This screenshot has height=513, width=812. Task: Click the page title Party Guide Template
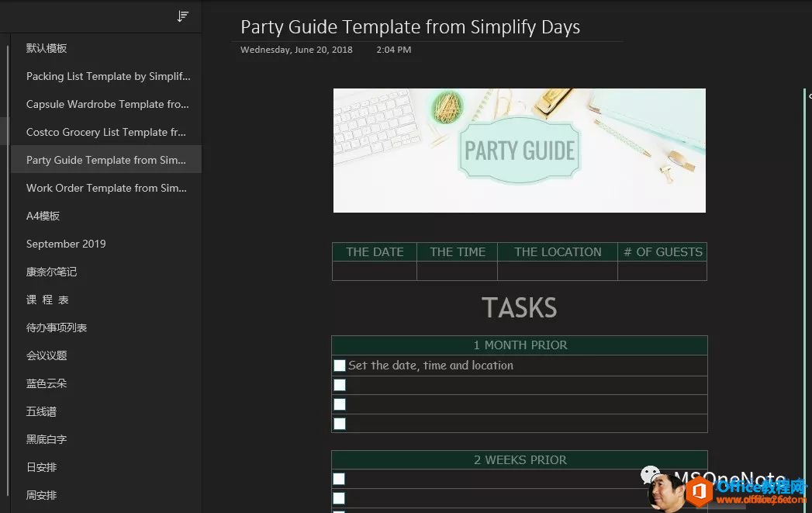[x=410, y=27]
